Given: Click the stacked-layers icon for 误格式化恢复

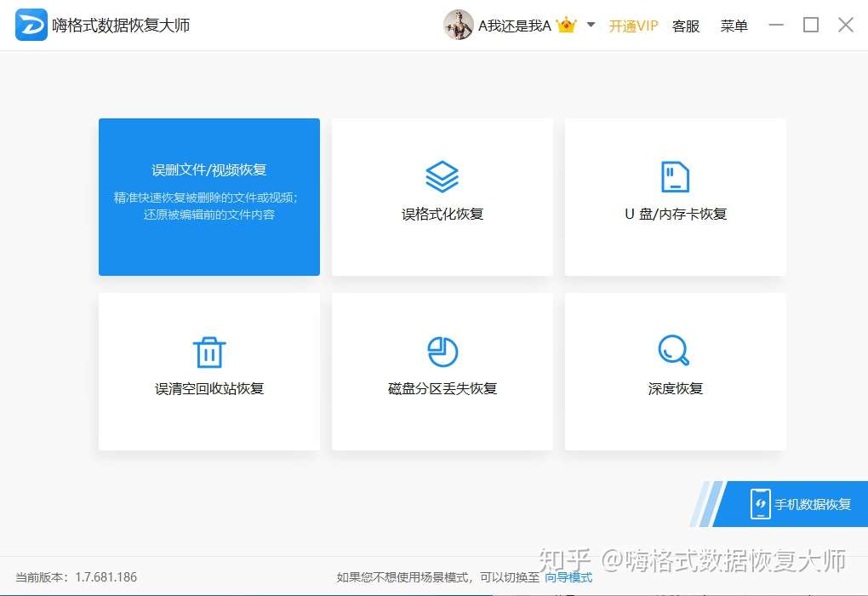Looking at the screenshot, I should point(442,175).
